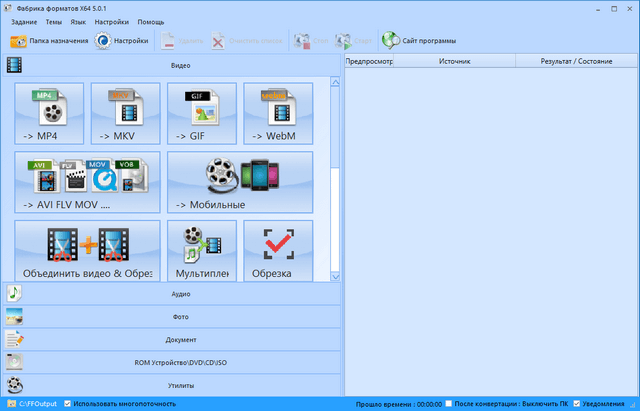Choose the -> MKV conversion option

(x=126, y=113)
